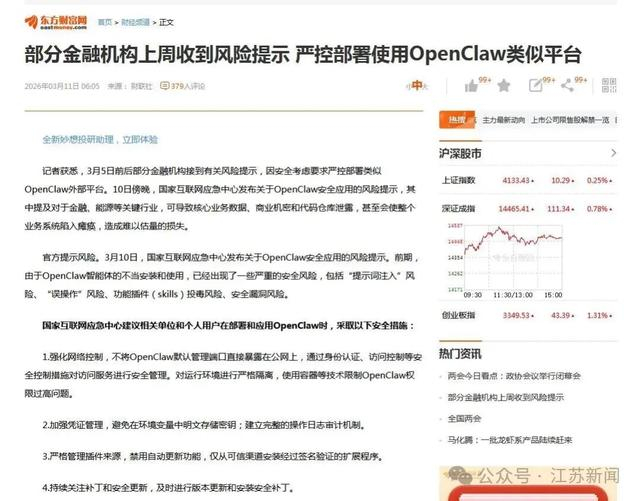Click the 上证指数 change percent 0.25%

click(599, 180)
